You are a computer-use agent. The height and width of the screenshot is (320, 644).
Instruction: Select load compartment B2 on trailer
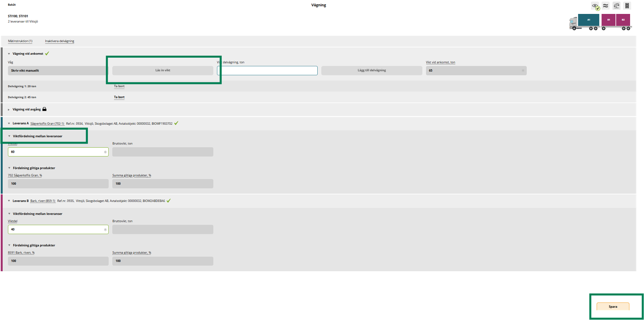click(623, 20)
